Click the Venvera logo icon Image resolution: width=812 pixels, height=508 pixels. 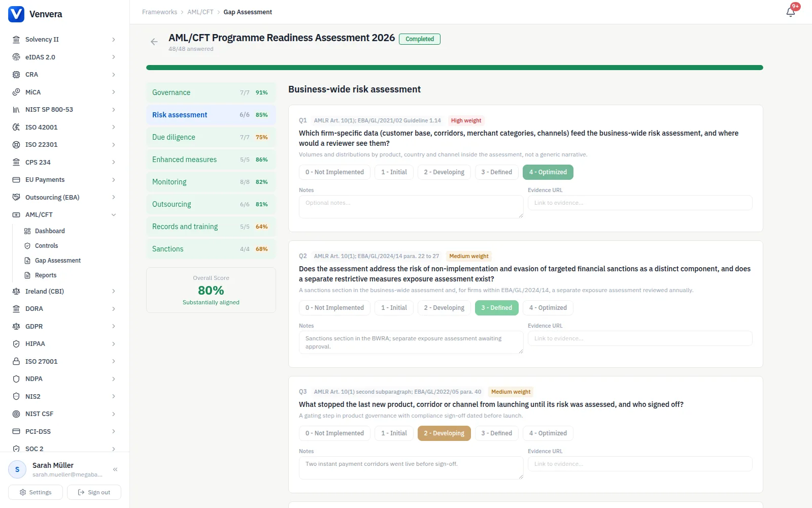pos(16,14)
